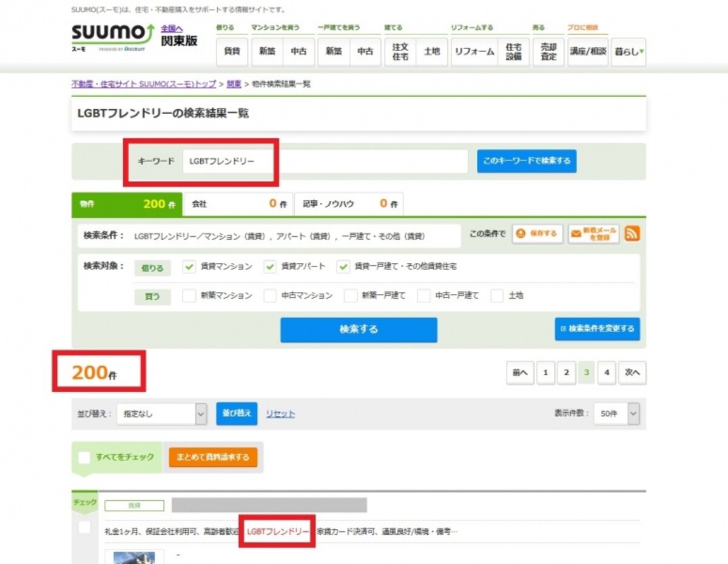Open リフォーム navigation item
This screenshot has height=564, width=728.
coord(474,52)
